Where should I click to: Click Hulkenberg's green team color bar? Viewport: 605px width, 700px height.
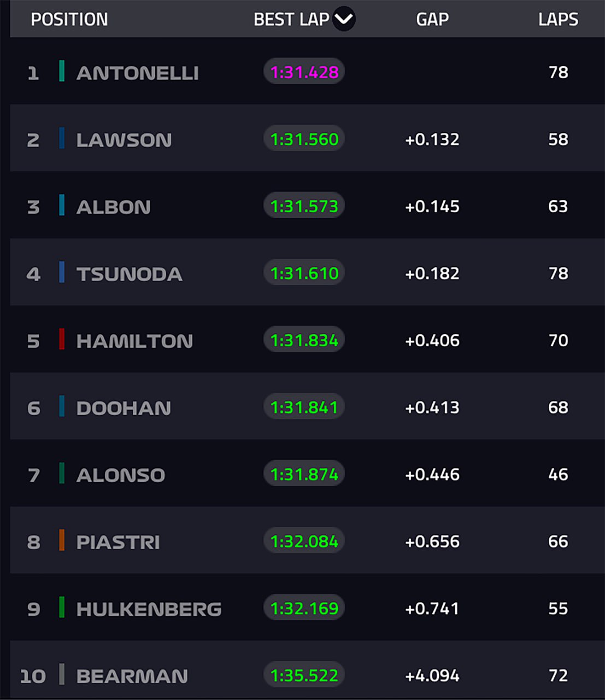click(62, 608)
